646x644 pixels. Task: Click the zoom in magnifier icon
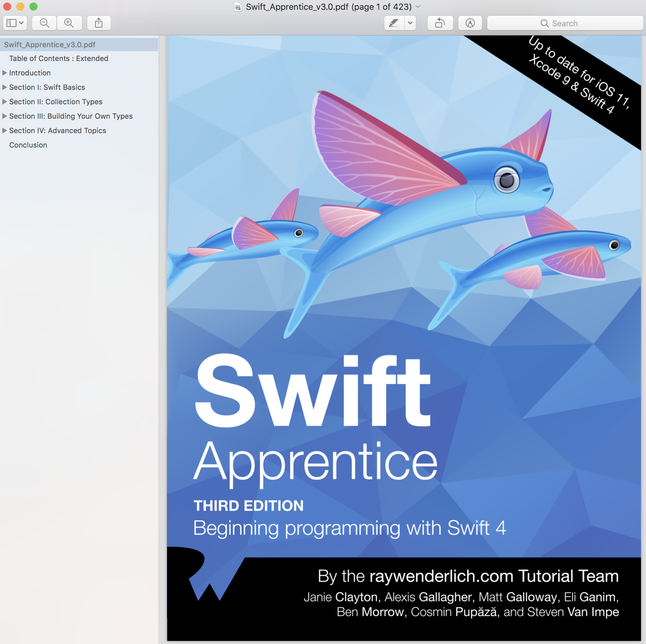tap(69, 23)
